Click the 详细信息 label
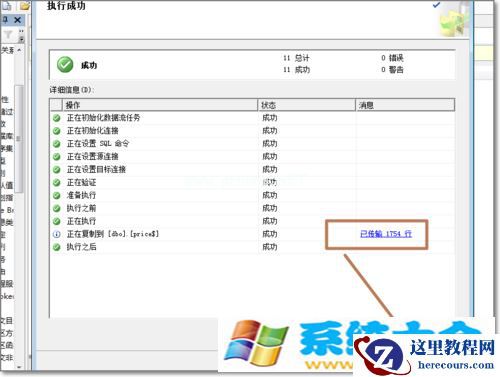This screenshot has width=500, height=377. pos(72,90)
